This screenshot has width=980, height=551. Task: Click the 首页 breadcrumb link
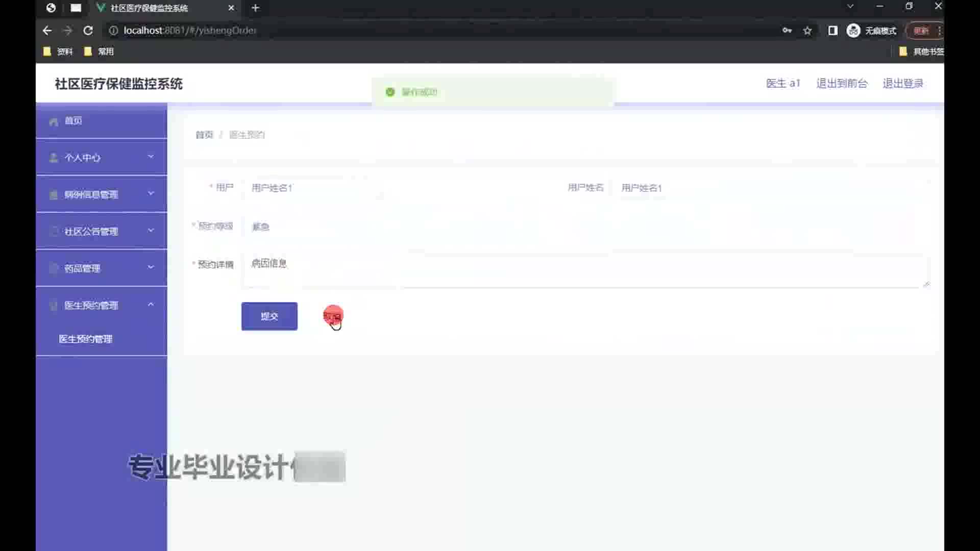point(204,135)
